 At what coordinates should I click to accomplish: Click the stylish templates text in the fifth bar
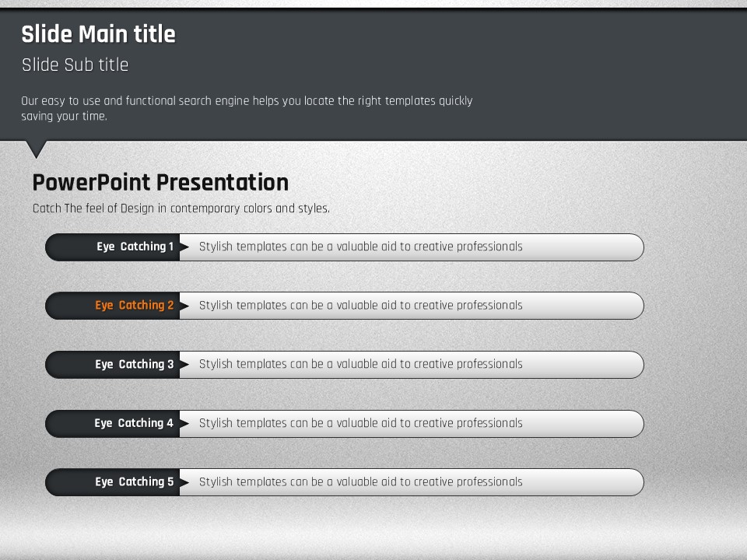[x=360, y=481]
